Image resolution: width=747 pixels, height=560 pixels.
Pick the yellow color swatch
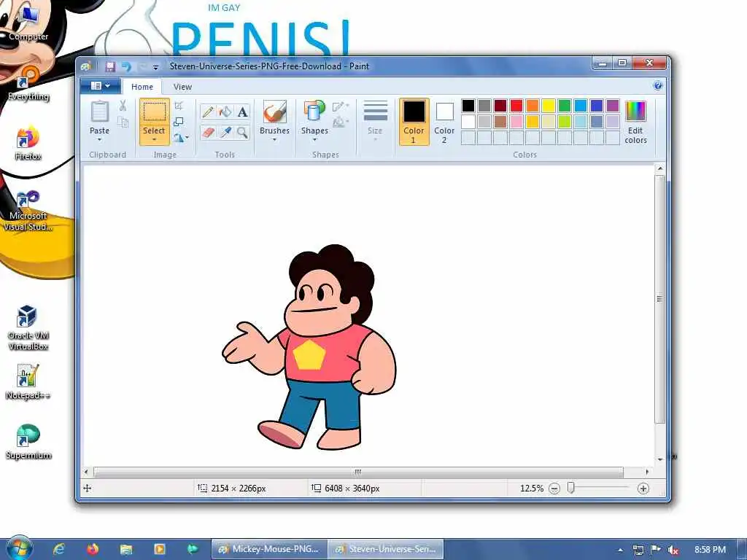pos(549,106)
